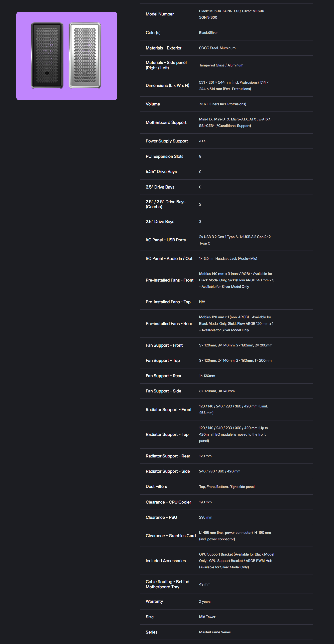Image resolution: width=334 pixels, height=644 pixels.
Task: Select the Included Accessories value text
Action: tap(236, 561)
